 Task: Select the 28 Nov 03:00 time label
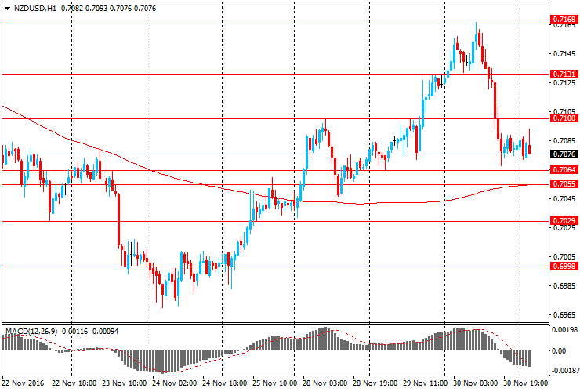coord(328,384)
